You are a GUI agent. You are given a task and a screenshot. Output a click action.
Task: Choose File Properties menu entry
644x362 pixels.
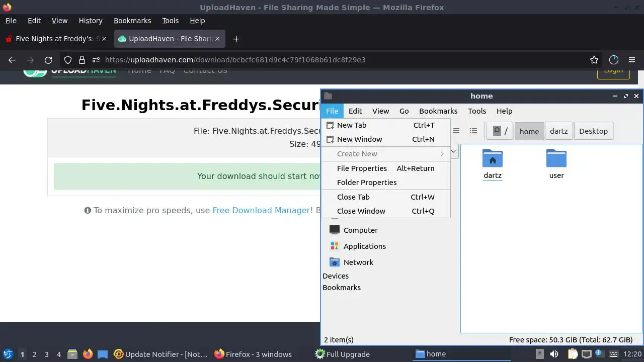click(x=385, y=168)
